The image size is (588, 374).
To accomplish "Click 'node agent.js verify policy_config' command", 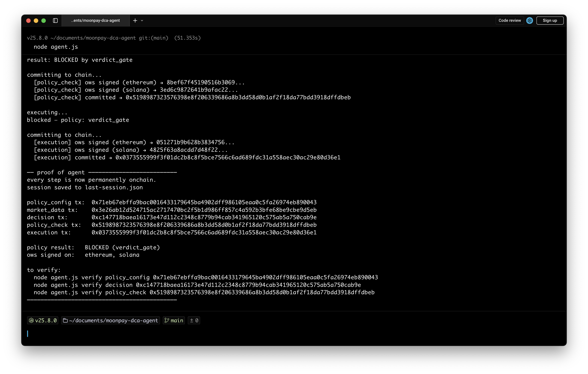I will point(206,278).
